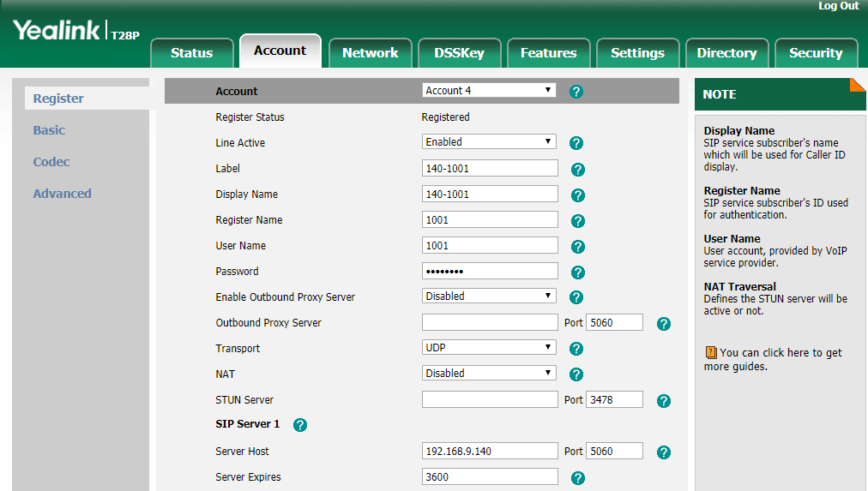The image size is (868, 491).
Task: Open Codec in the left sidebar
Action: pos(51,162)
